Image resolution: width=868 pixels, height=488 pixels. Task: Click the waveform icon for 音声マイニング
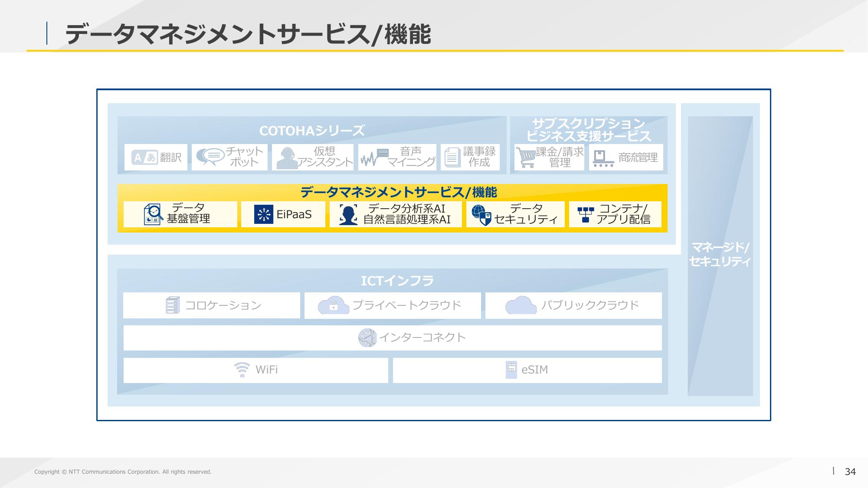pyautogui.click(x=375, y=157)
